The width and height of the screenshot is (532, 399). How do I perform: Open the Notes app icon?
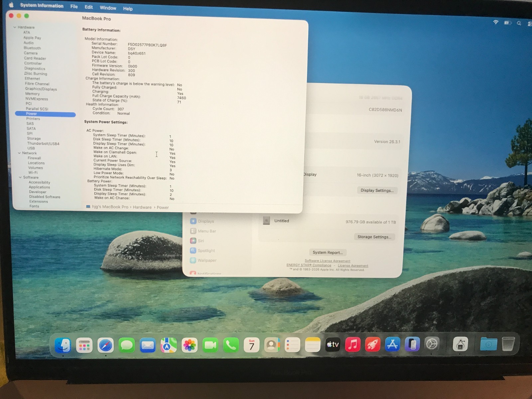pyautogui.click(x=313, y=345)
